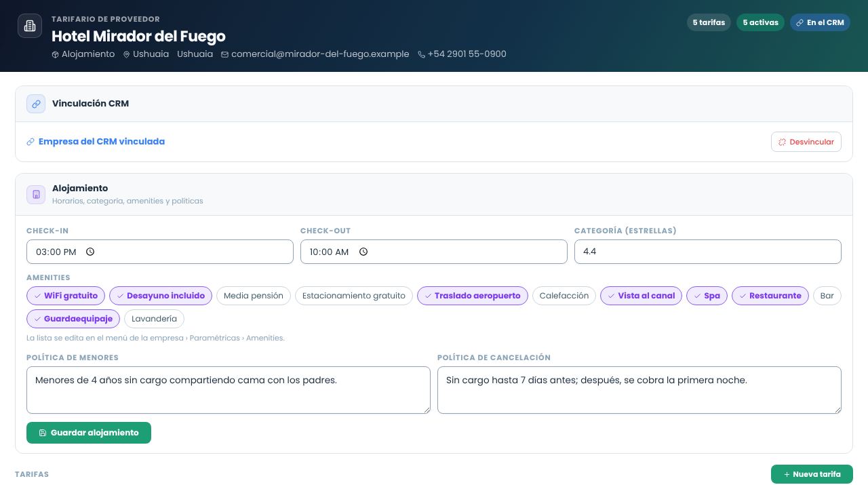This screenshot has height=485, width=868.
Task: Click the En el CRM badge
Action: pyautogui.click(x=820, y=22)
